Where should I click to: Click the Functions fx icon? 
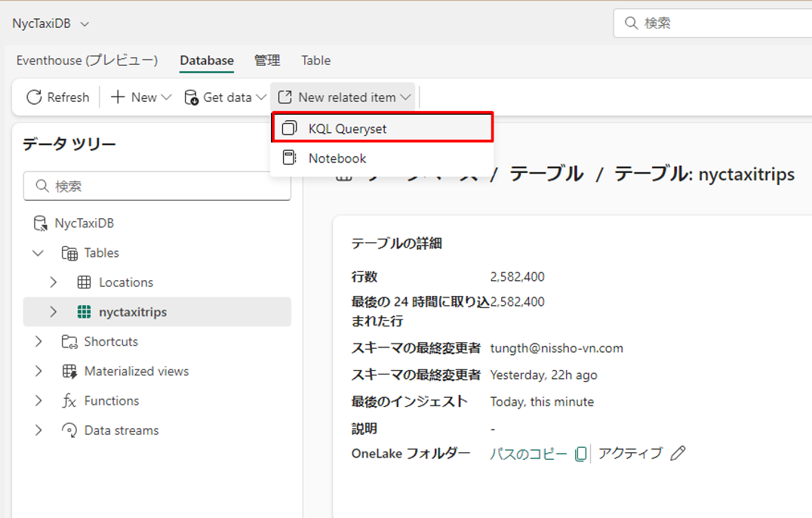(69, 401)
